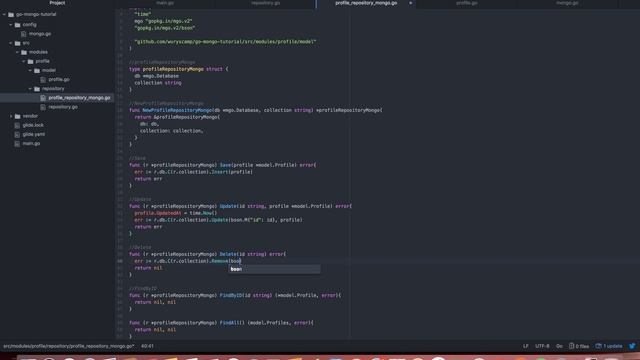Click the config folder icon
The width and height of the screenshot is (640, 360).
pyautogui.click(x=18, y=25)
